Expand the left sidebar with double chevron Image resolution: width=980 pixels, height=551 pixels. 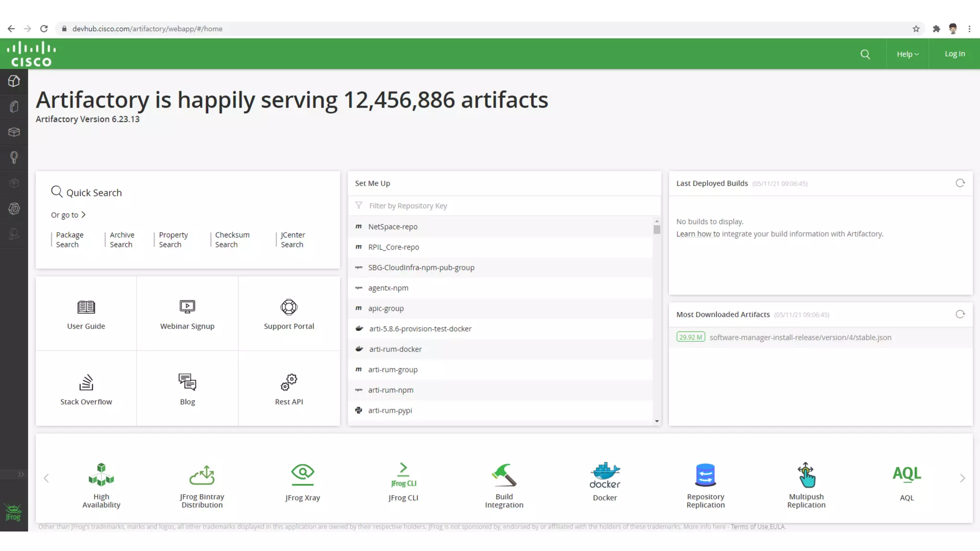[21, 474]
